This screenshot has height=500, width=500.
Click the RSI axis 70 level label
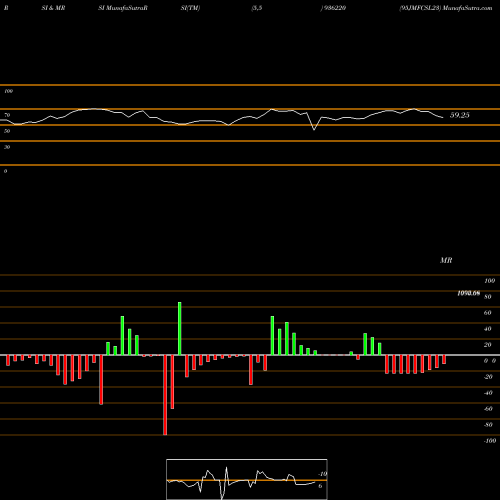[7, 115]
